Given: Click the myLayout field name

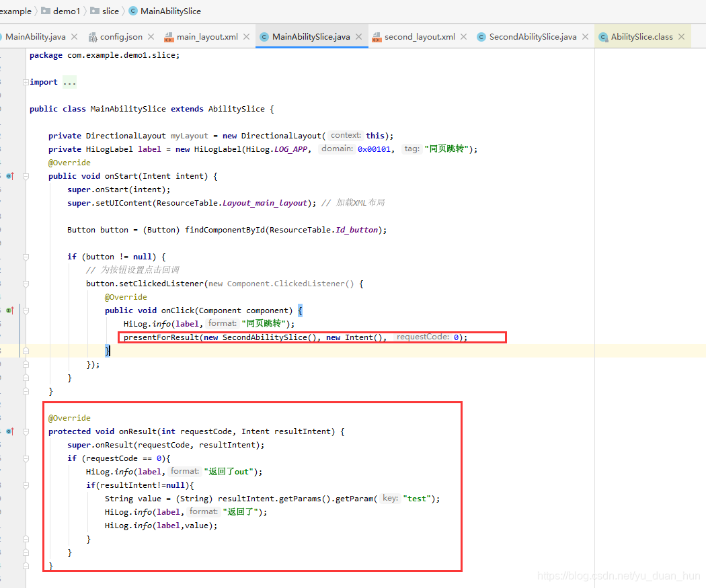Looking at the screenshot, I should [189, 136].
